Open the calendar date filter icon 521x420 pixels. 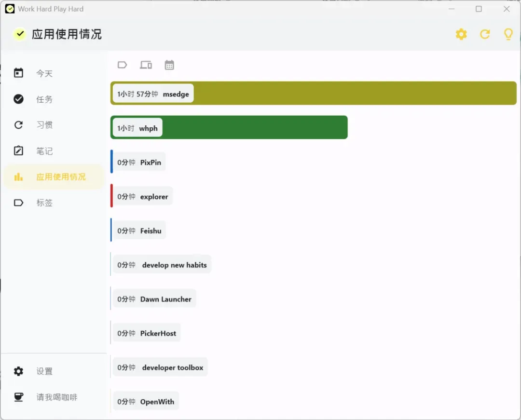coord(169,65)
